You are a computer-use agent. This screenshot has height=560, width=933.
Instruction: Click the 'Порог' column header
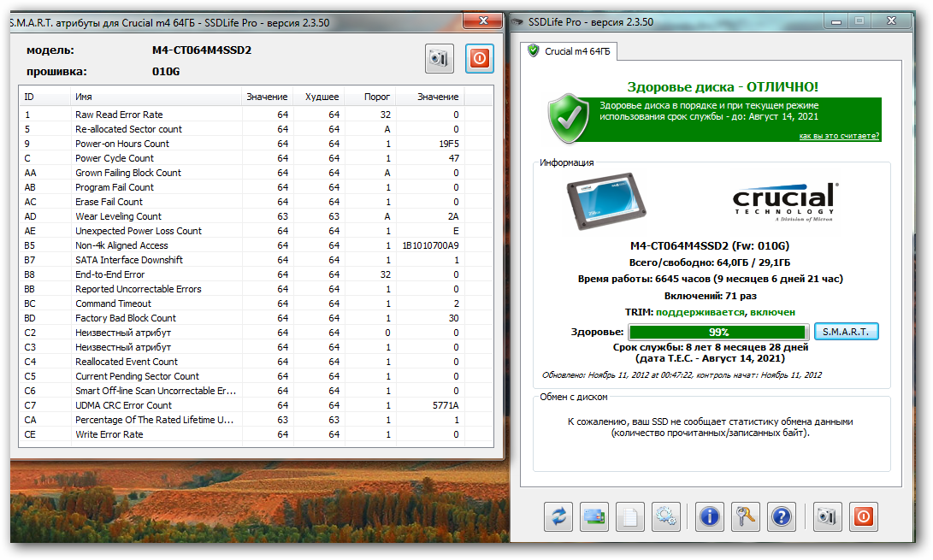[377, 97]
